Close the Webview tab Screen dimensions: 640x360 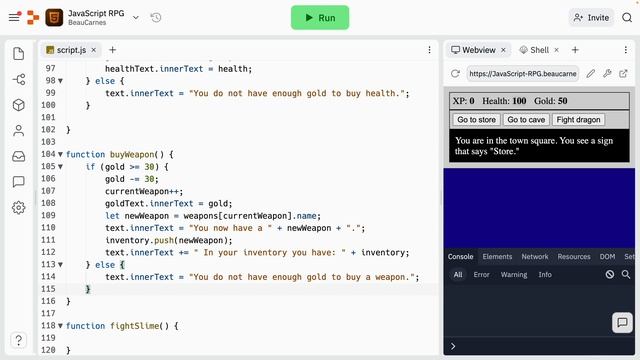[503, 50]
